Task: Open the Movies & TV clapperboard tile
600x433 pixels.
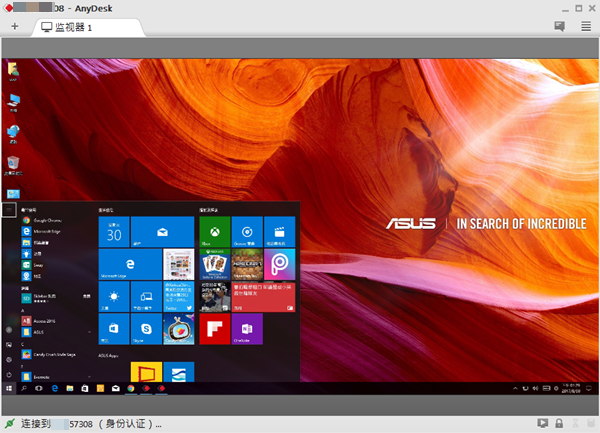Action: pyautogui.click(x=280, y=232)
